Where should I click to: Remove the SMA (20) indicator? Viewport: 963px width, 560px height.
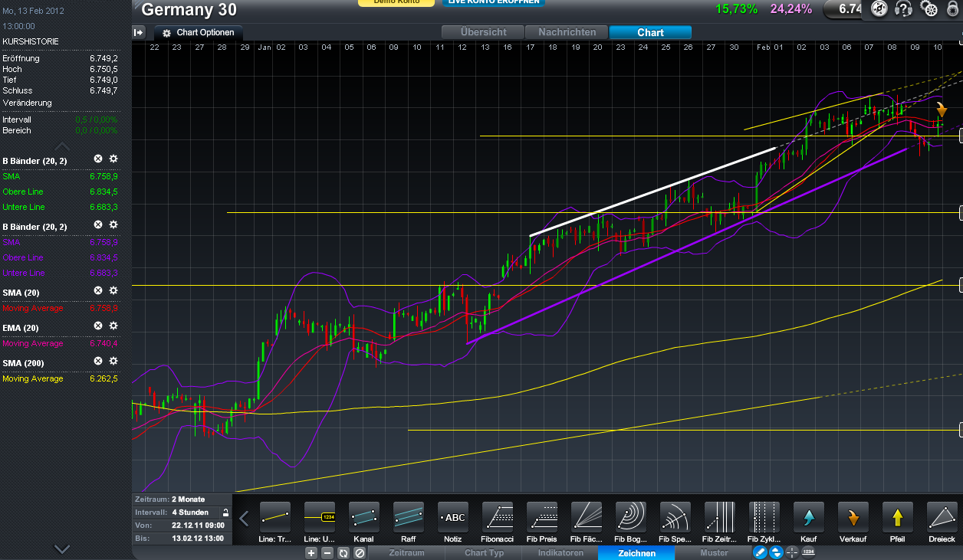pos(98,290)
